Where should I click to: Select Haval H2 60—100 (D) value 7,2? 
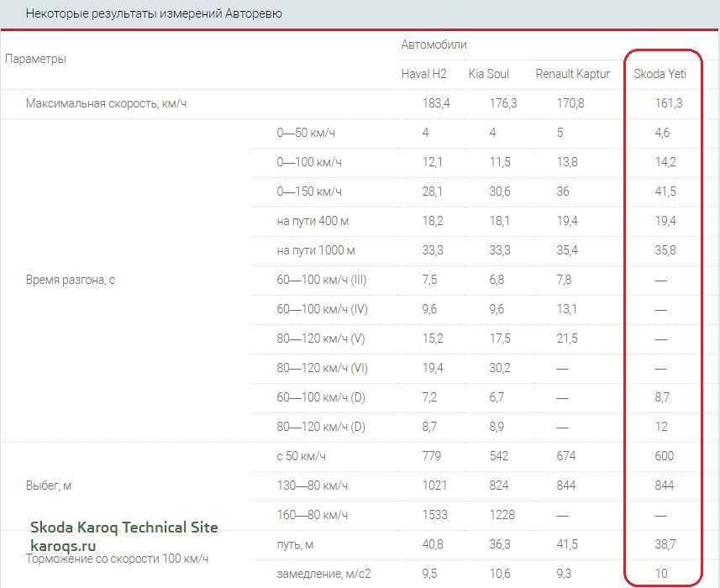pos(430,397)
